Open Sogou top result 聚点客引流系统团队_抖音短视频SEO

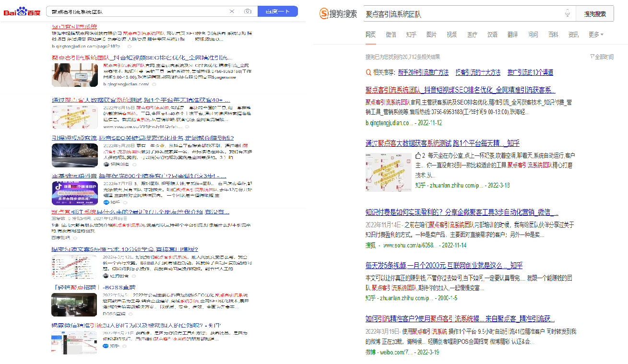coord(461,90)
